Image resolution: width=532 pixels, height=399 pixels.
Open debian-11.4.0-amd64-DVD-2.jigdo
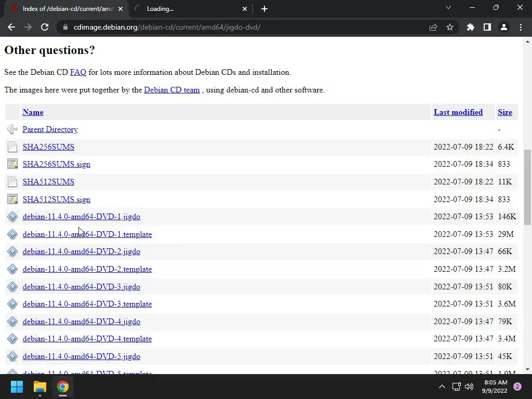tap(82, 252)
